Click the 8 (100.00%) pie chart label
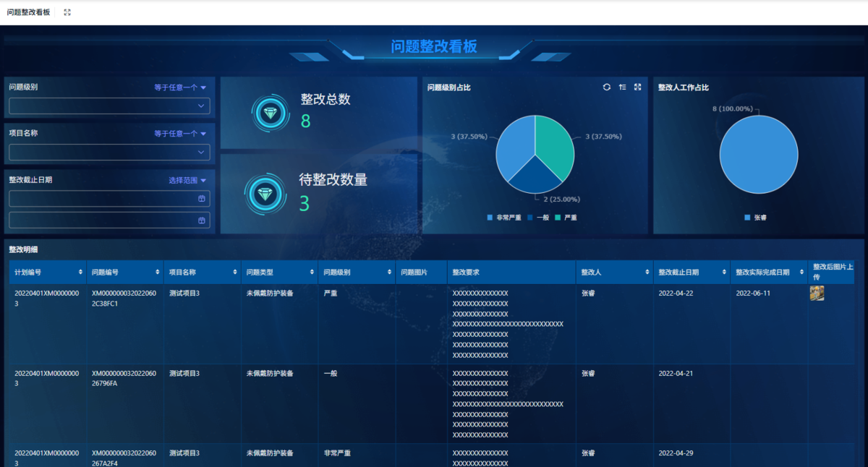 coord(732,108)
